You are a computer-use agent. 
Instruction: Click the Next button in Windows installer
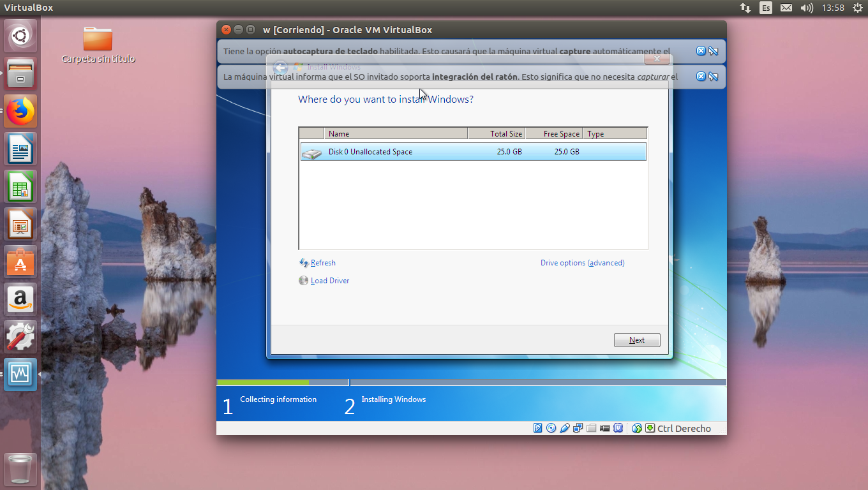(637, 340)
